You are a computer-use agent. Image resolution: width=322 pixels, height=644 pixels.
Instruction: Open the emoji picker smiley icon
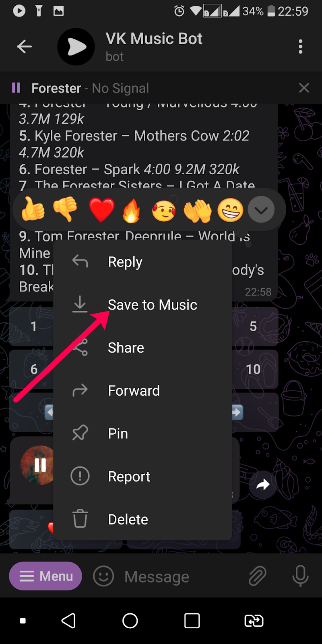point(103,576)
